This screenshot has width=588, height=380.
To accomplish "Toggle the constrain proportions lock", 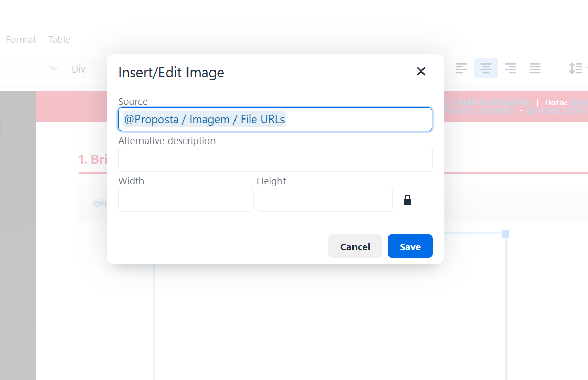I will pos(407,200).
